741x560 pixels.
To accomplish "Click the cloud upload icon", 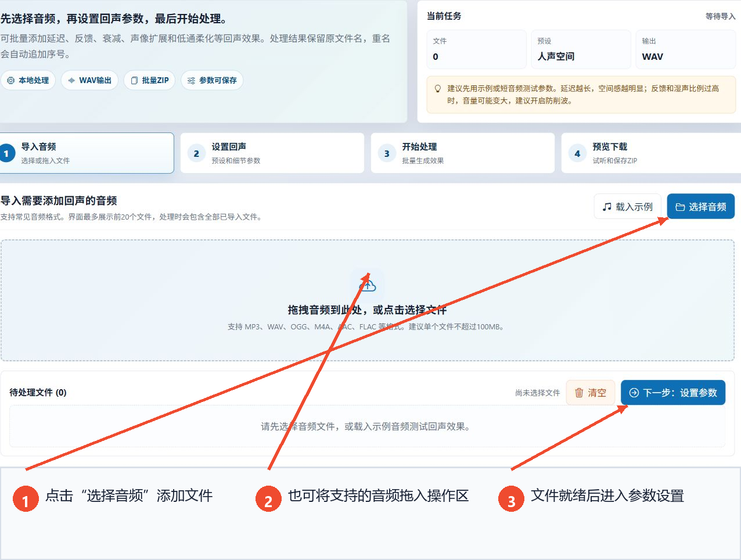I will [368, 285].
